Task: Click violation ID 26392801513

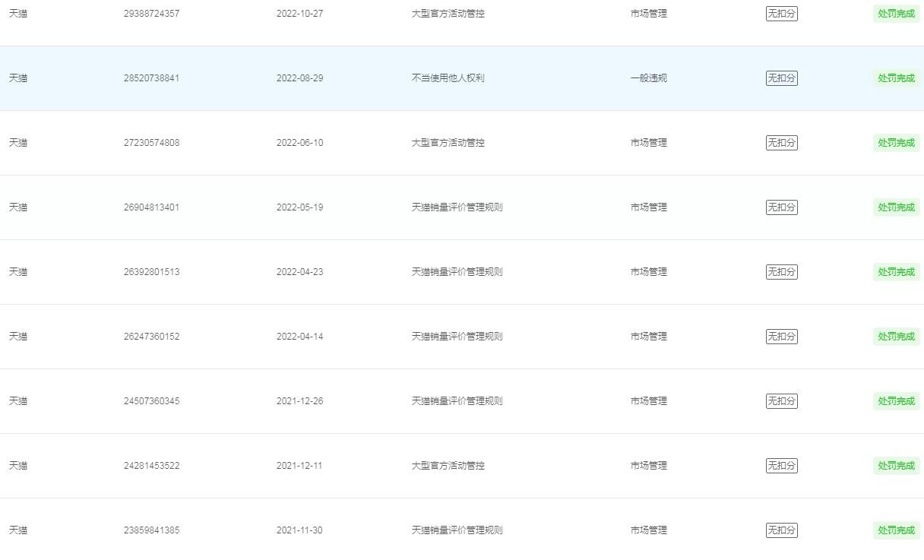Action: click(152, 272)
